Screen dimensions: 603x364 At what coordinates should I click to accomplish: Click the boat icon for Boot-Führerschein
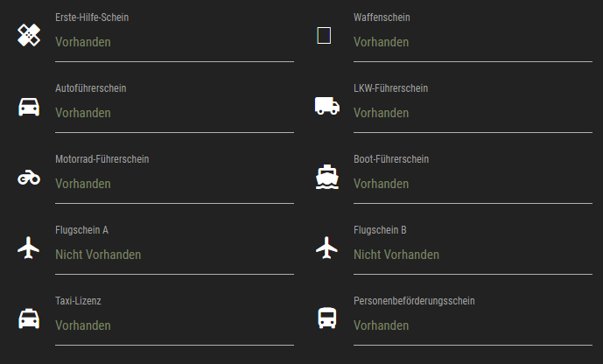point(326,177)
